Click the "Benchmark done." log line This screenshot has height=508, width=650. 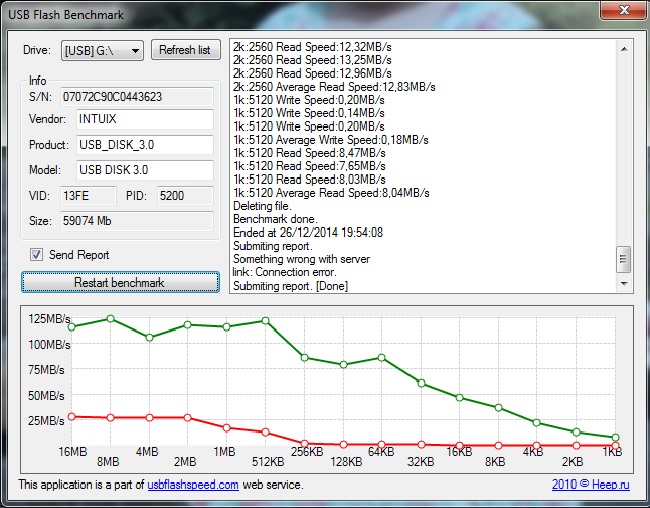(x=277, y=218)
